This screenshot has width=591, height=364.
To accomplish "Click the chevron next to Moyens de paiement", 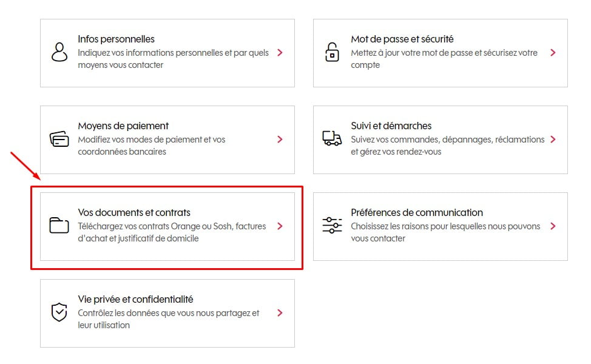I will point(280,140).
